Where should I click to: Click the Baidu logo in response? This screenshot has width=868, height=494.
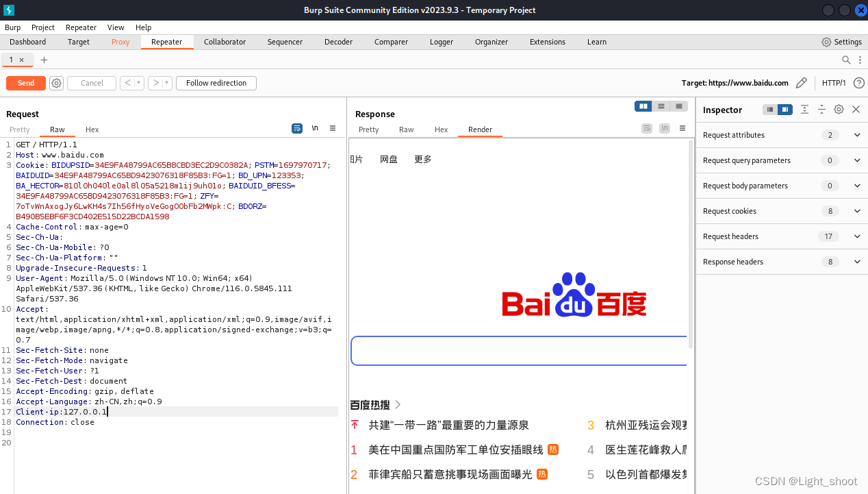[574, 295]
